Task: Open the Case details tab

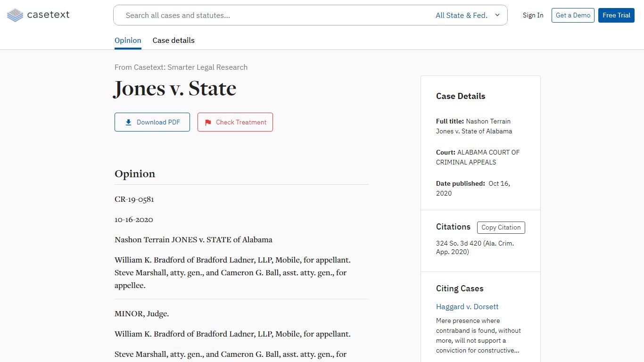Action: click(x=173, y=41)
